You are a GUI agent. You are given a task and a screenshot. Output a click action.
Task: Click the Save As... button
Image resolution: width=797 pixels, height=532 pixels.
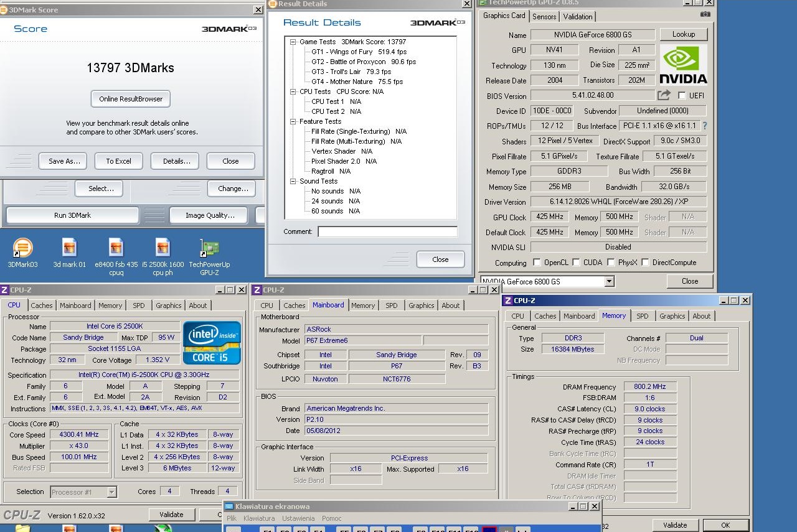[x=64, y=161]
